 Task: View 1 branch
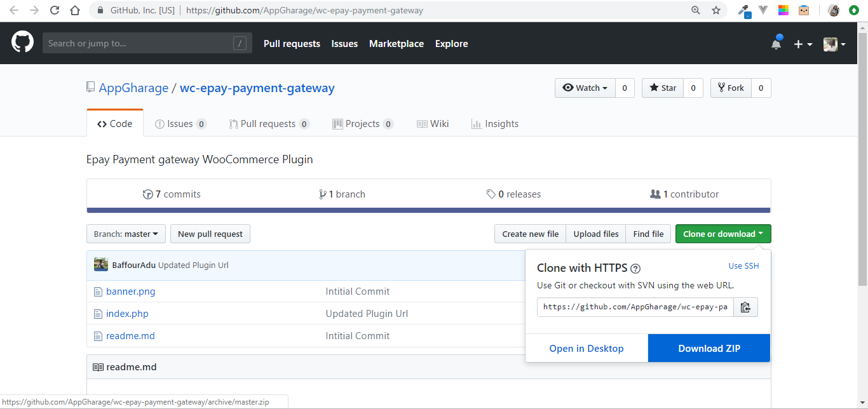342,194
